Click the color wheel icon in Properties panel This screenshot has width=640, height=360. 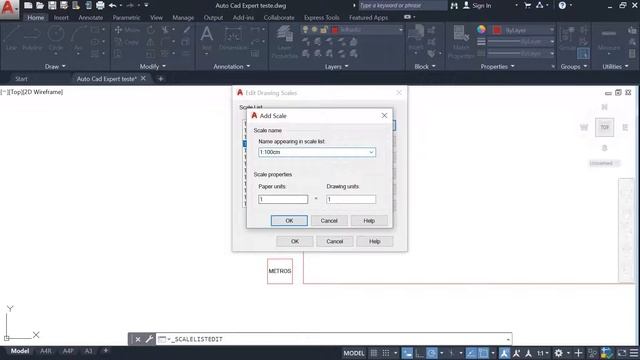click(481, 29)
